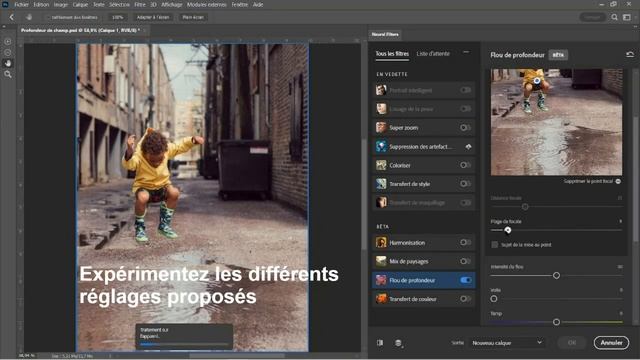Collapse the tools panel using top arrow
The height and width of the screenshot is (360, 640).
[x=4, y=27]
